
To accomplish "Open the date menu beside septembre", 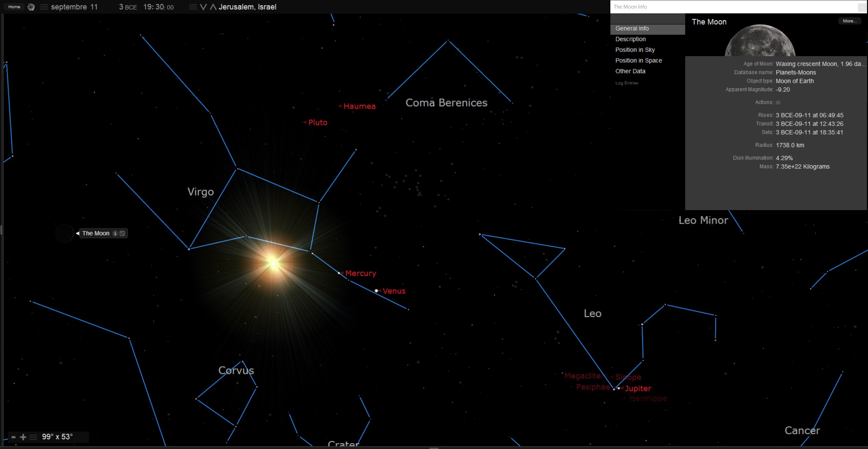I will point(44,7).
